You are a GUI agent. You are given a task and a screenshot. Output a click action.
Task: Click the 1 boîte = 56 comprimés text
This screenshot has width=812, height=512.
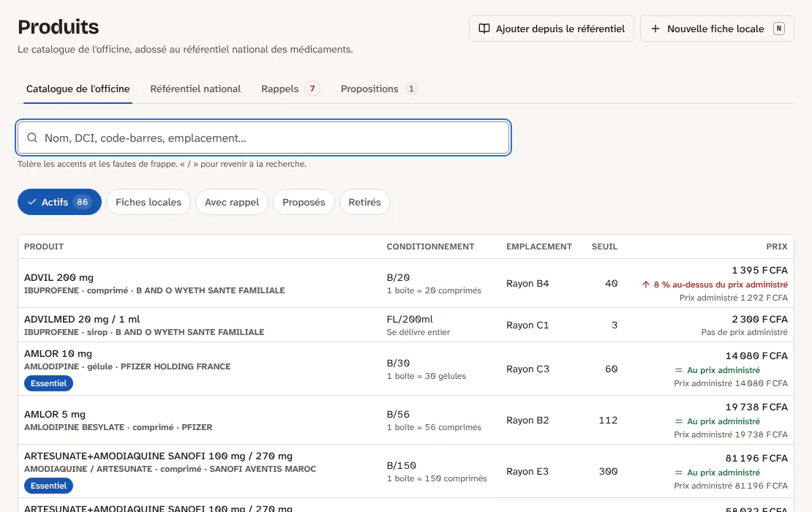tap(434, 427)
